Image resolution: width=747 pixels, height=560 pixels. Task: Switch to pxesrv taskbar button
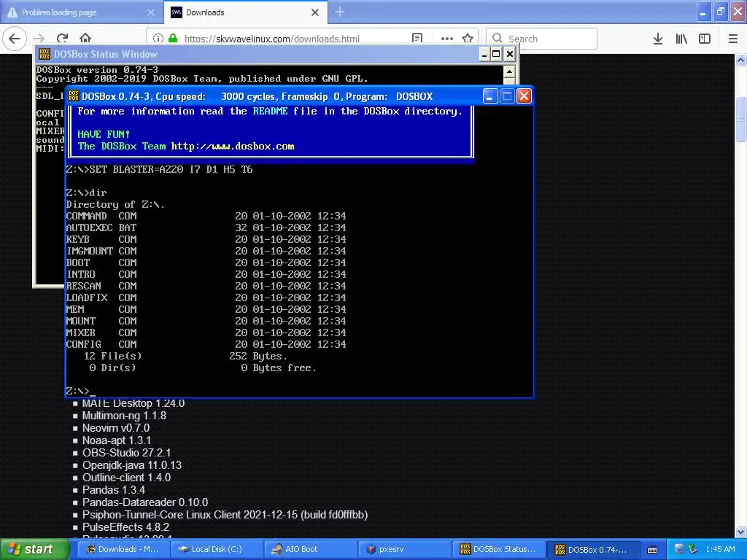click(403, 549)
